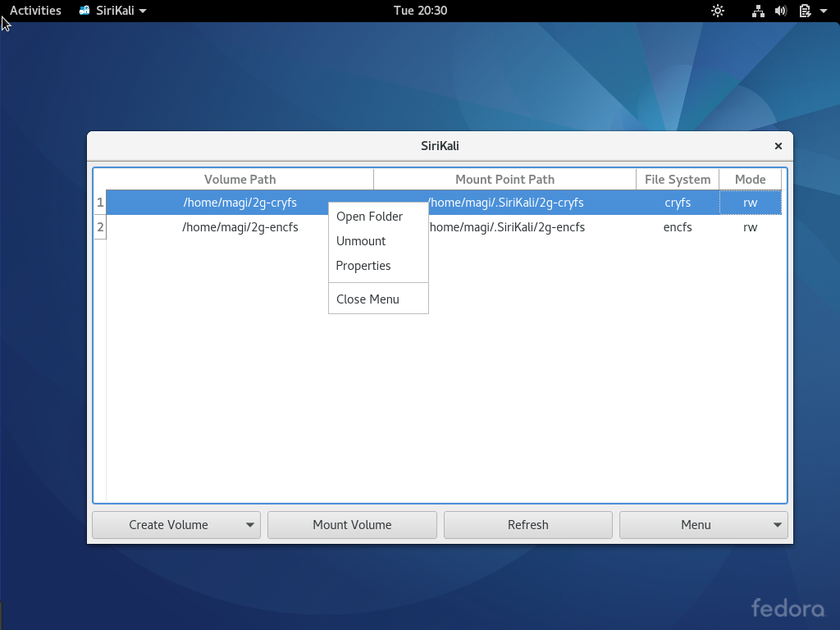Click the rw mode cell in cryfs row

(750, 203)
